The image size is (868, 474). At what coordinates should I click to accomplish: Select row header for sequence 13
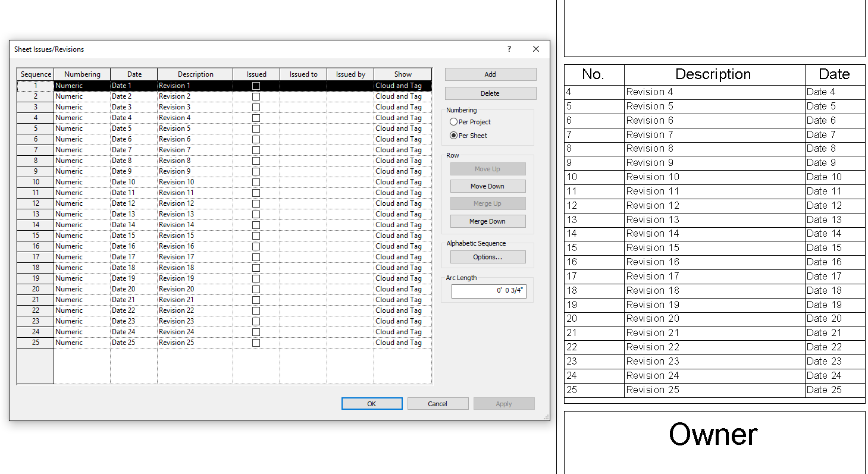tap(36, 214)
